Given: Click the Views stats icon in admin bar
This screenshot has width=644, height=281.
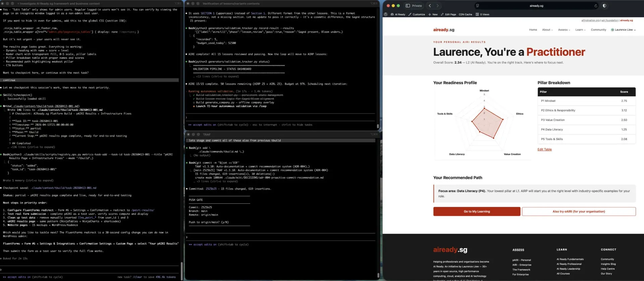Looking at the screenshot, I should [477, 14].
